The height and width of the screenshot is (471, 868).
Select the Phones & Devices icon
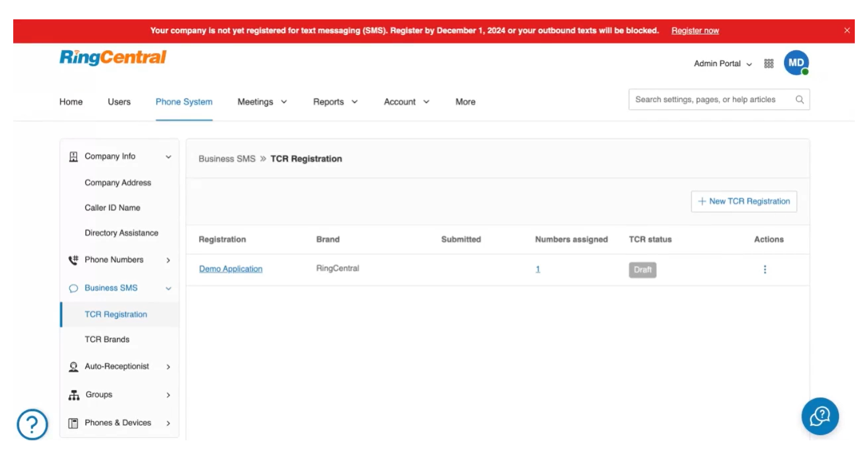(x=74, y=422)
